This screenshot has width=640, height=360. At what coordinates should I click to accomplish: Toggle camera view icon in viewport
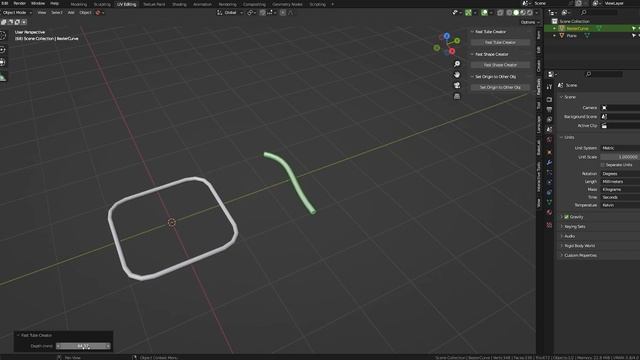[x=457, y=85]
